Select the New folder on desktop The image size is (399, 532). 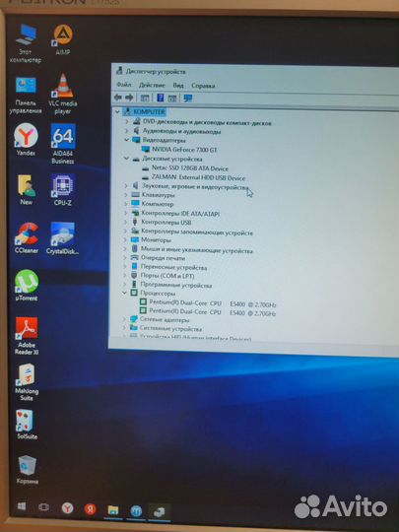coord(27,190)
